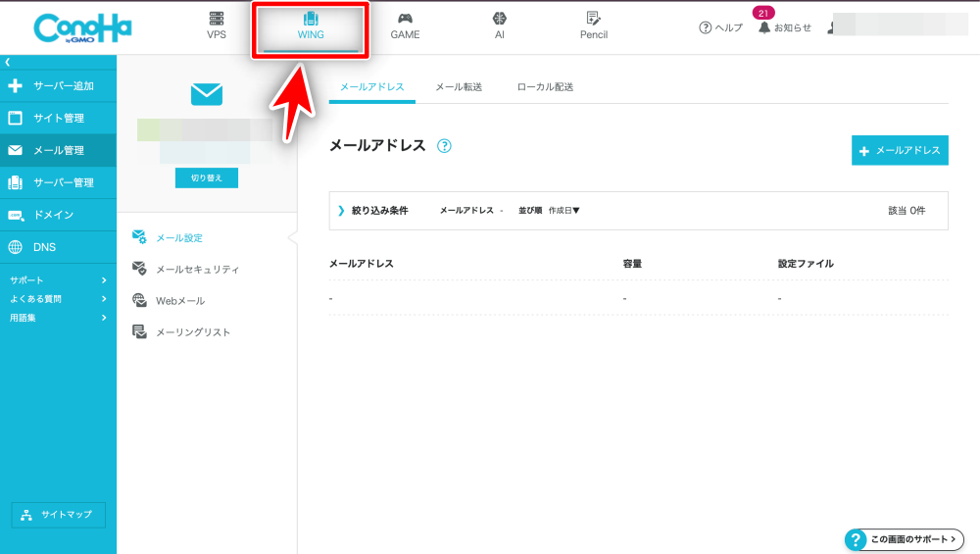Click the add メールアドレス button

900,151
